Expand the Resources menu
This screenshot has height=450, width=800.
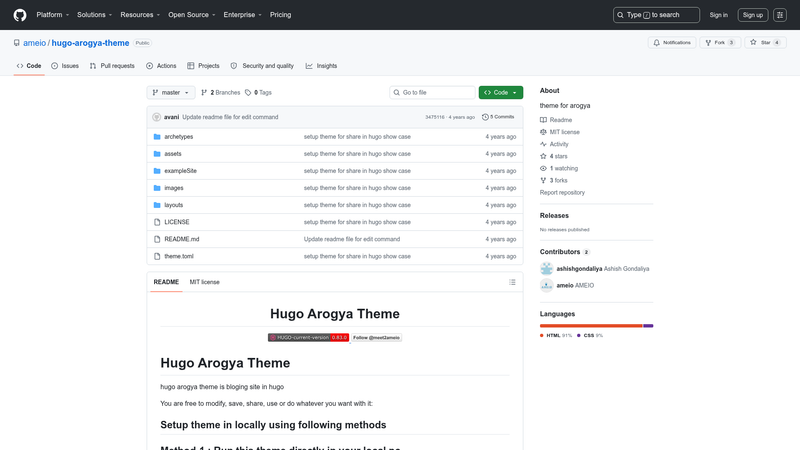(140, 15)
